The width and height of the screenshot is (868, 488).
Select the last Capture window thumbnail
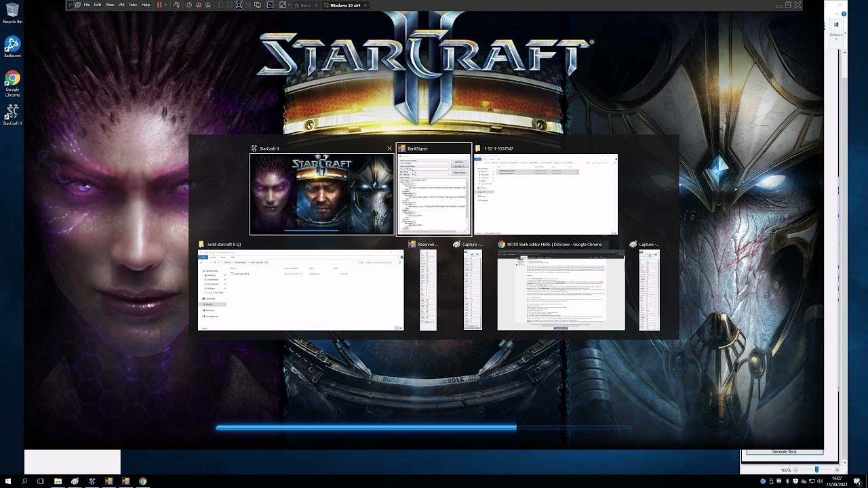click(649, 290)
